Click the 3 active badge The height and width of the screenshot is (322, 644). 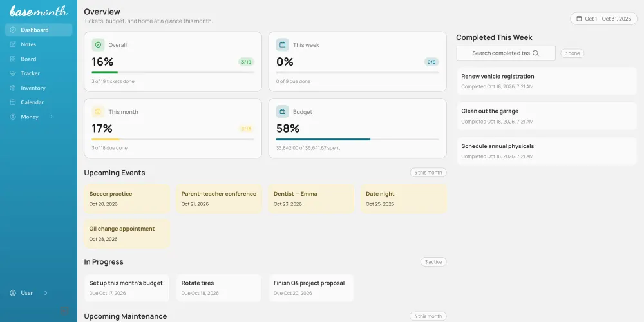point(433,262)
